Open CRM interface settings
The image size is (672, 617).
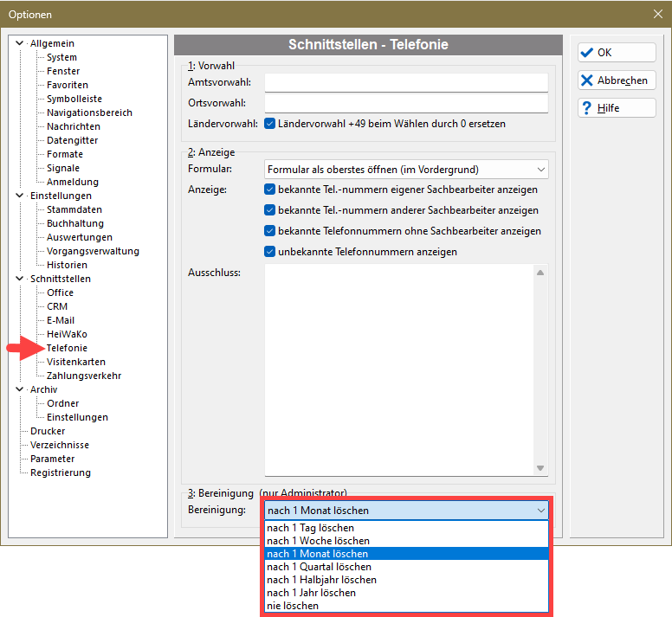57,306
